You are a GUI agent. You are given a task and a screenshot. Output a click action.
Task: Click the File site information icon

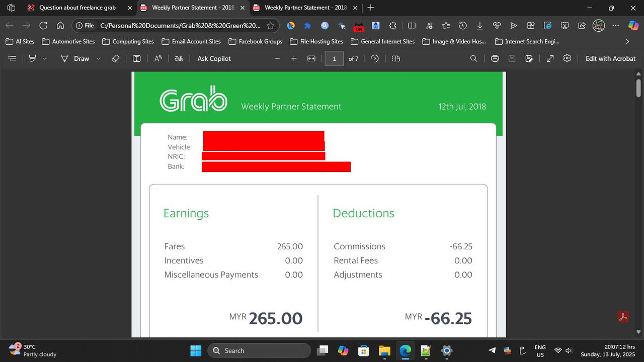click(85, 26)
